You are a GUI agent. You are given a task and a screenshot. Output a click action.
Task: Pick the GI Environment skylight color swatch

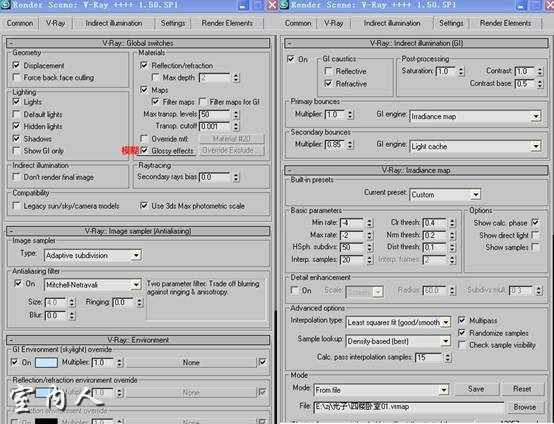pyautogui.click(x=46, y=363)
